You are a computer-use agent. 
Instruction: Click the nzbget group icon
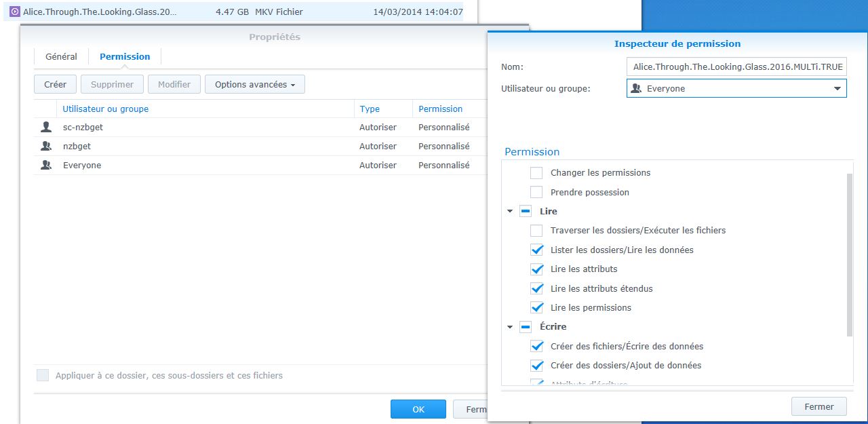click(x=46, y=146)
